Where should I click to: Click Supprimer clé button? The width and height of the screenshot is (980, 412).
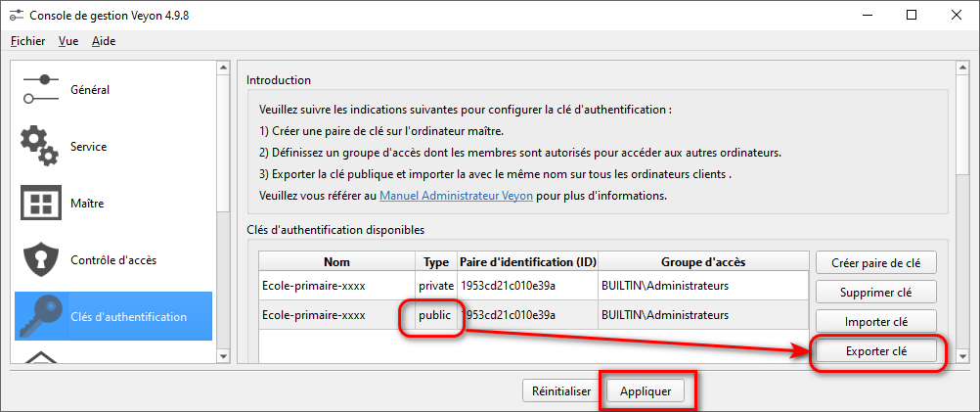click(x=876, y=292)
